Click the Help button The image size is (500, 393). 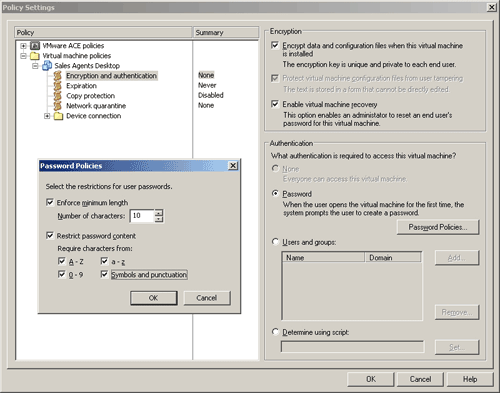tap(470, 379)
